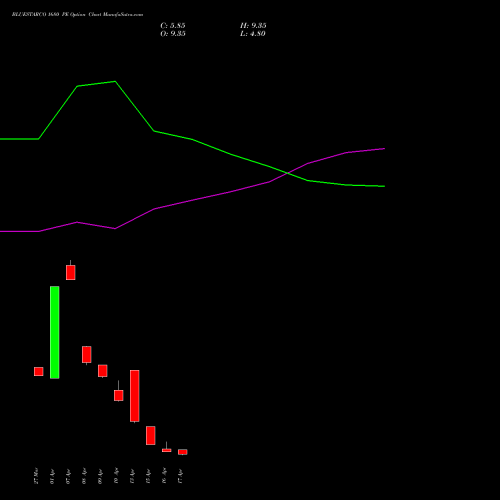Select the '27 Mar' date axis label
The height and width of the screenshot is (500, 500).
pos(36,476)
